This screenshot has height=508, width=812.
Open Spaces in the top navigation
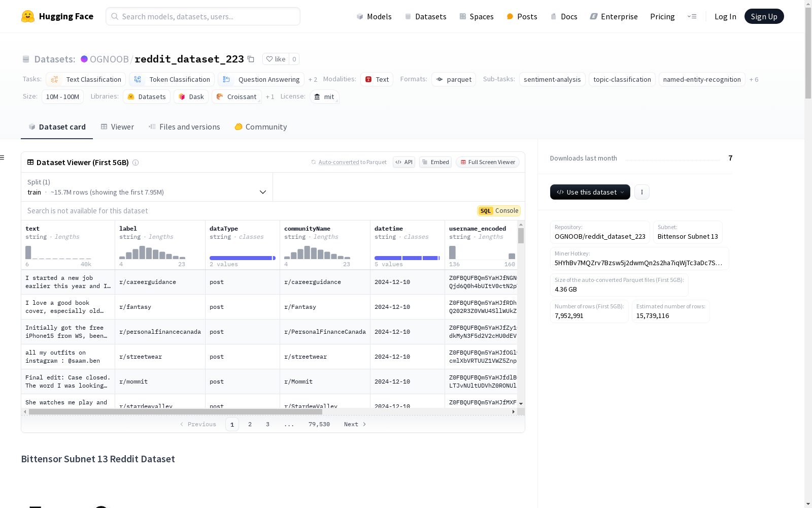point(477,16)
